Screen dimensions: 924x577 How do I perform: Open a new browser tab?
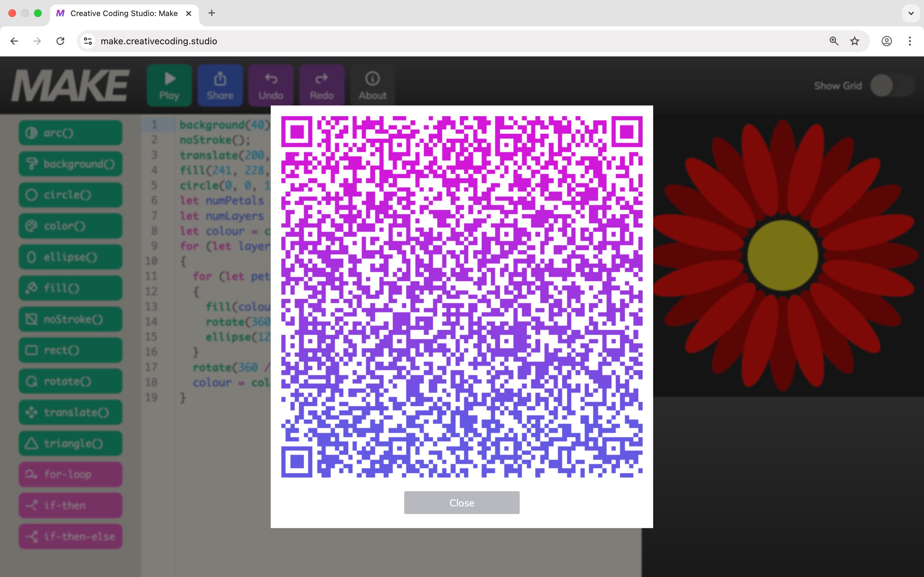point(212,13)
